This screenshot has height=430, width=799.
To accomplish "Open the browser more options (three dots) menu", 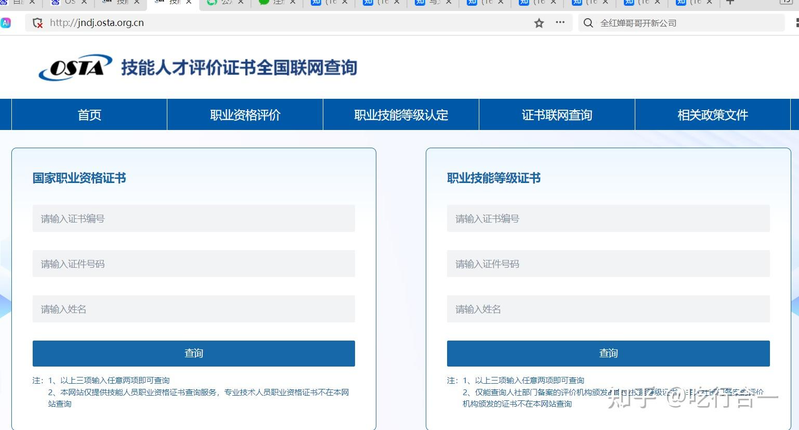I will click(x=559, y=23).
